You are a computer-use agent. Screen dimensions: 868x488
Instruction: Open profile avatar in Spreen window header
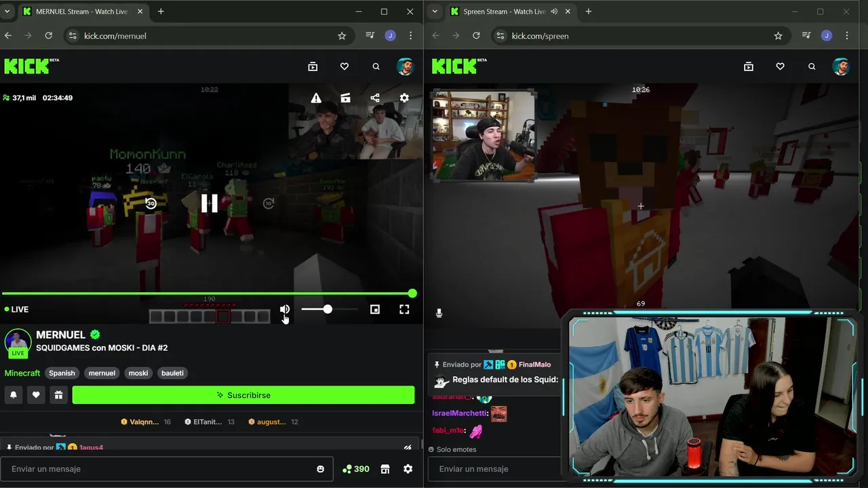(841, 66)
